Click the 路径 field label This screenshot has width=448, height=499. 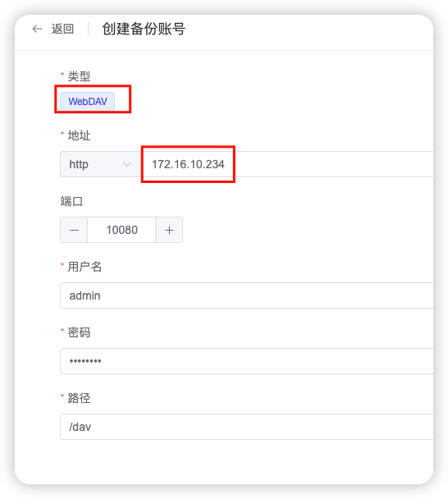point(79,398)
